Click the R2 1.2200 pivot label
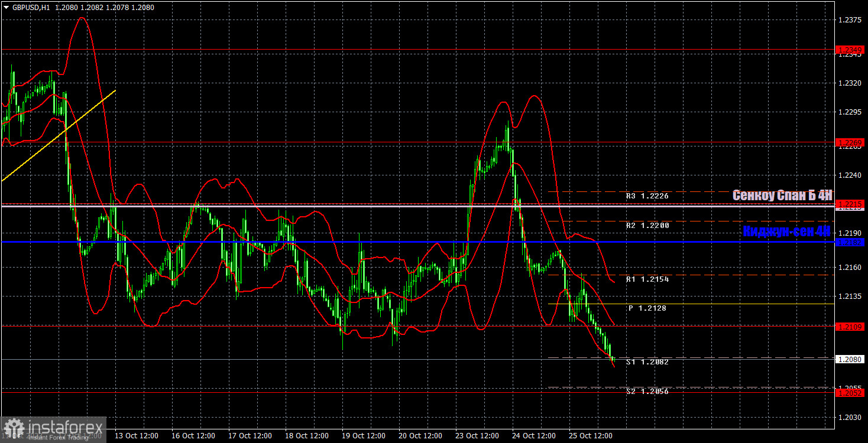The width and height of the screenshot is (868, 443). click(647, 226)
